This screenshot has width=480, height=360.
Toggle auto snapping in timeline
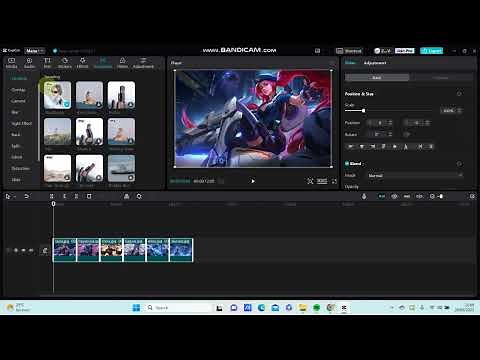(x=394, y=196)
